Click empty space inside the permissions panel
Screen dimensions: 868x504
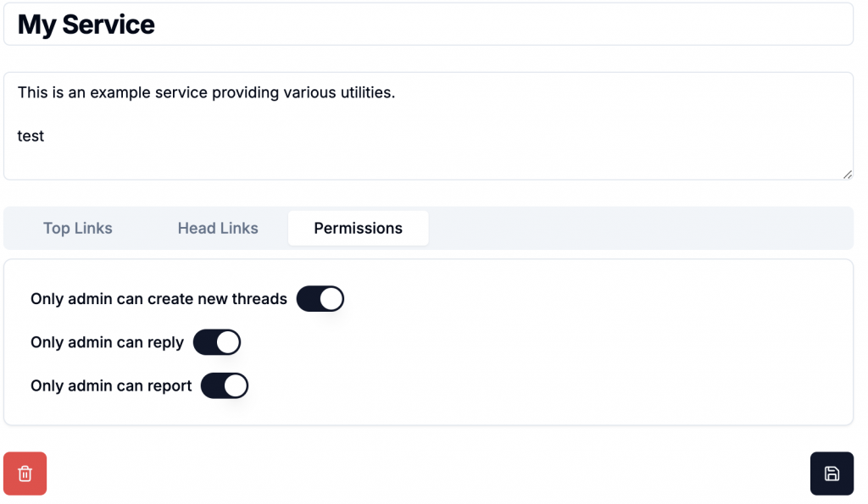pos(593,356)
